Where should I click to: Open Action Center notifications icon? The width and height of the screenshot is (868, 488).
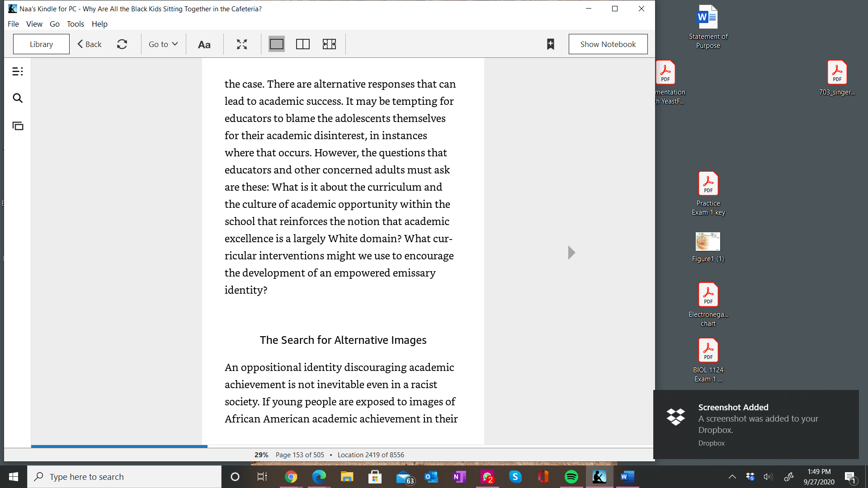[x=850, y=477]
